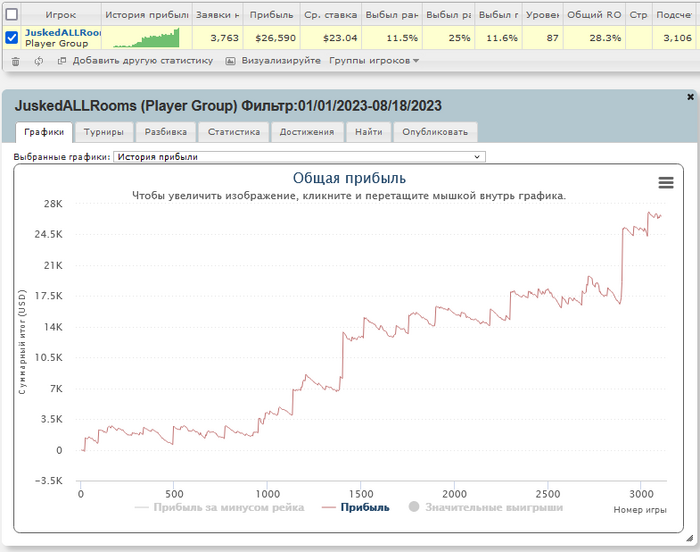Switch to the Турниры tab
Screen dimensions: 700x552
click(104, 132)
